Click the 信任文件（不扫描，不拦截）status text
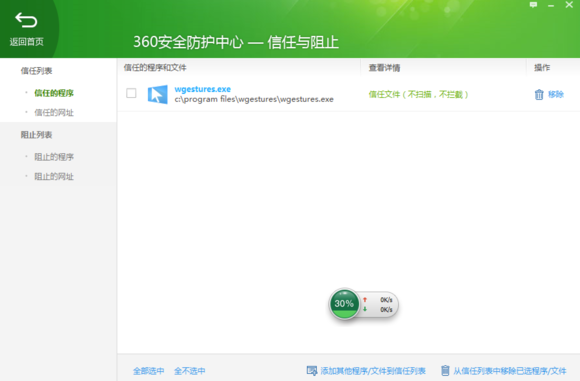The image size is (580, 381). (418, 94)
